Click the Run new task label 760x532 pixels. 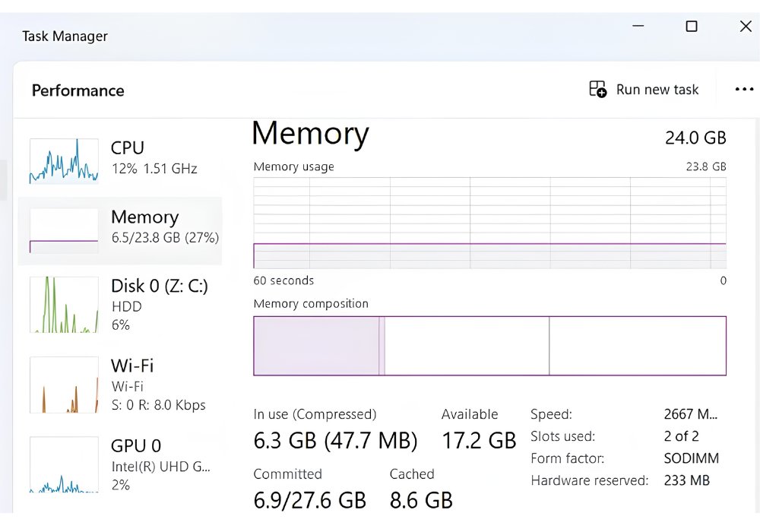pyautogui.click(x=657, y=90)
